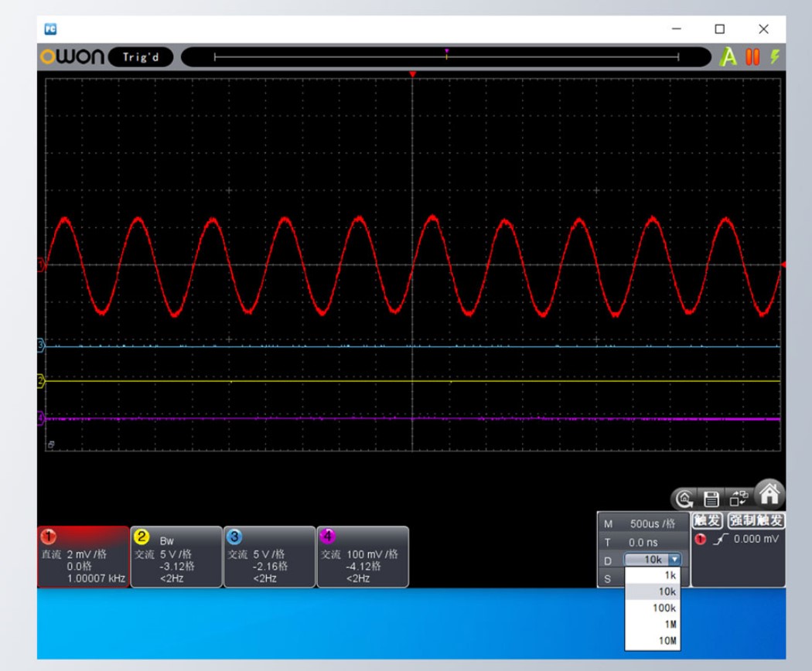The height and width of the screenshot is (671, 812).
Task: Click the green lightning single trigger icon
Action: 775,56
